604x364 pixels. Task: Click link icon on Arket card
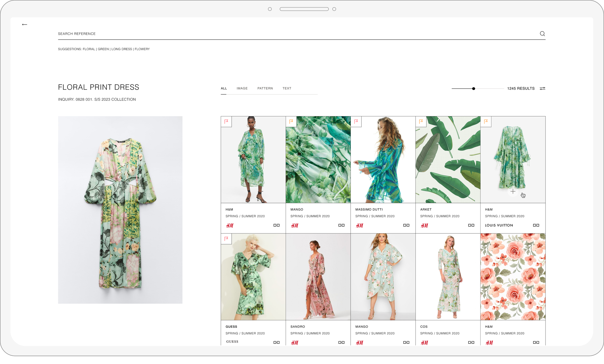(471, 225)
